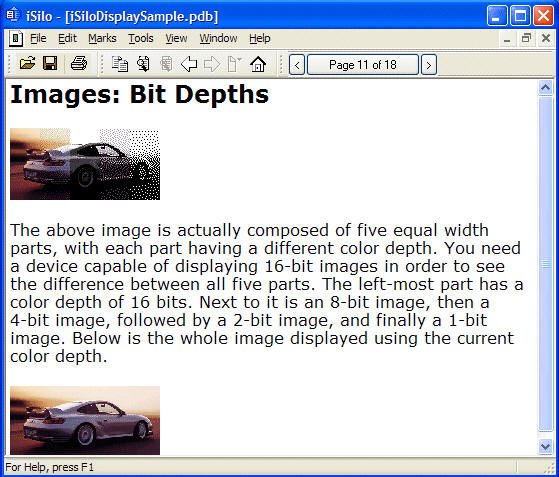Click the Page 11 of 18 button

click(x=363, y=65)
